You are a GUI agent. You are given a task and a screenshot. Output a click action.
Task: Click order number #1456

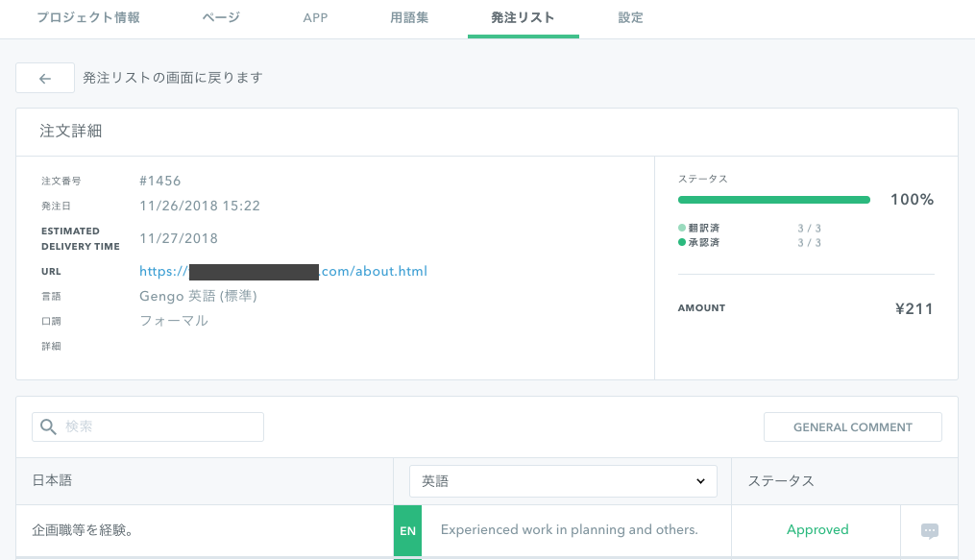pyautogui.click(x=159, y=181)
